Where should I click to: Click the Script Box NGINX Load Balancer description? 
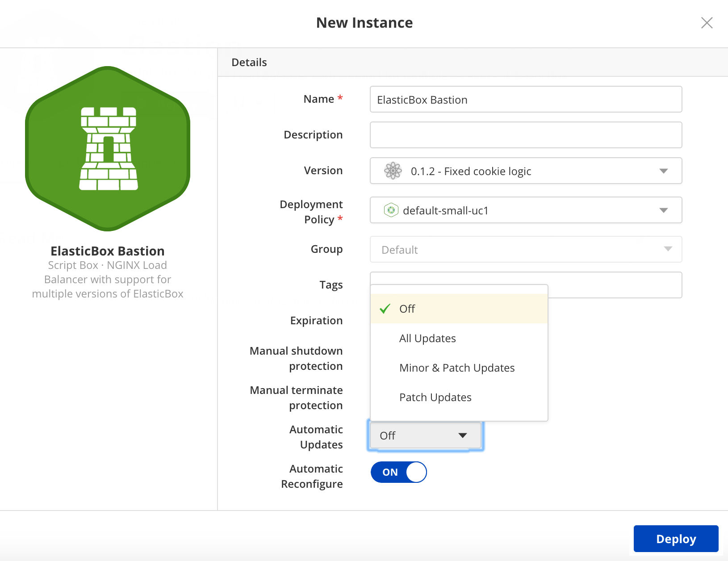point(108,280)
